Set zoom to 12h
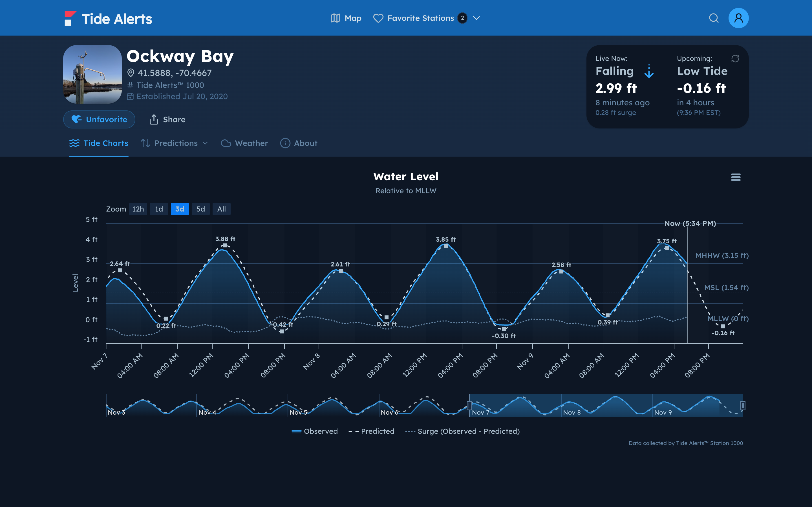 pos(138,209)
